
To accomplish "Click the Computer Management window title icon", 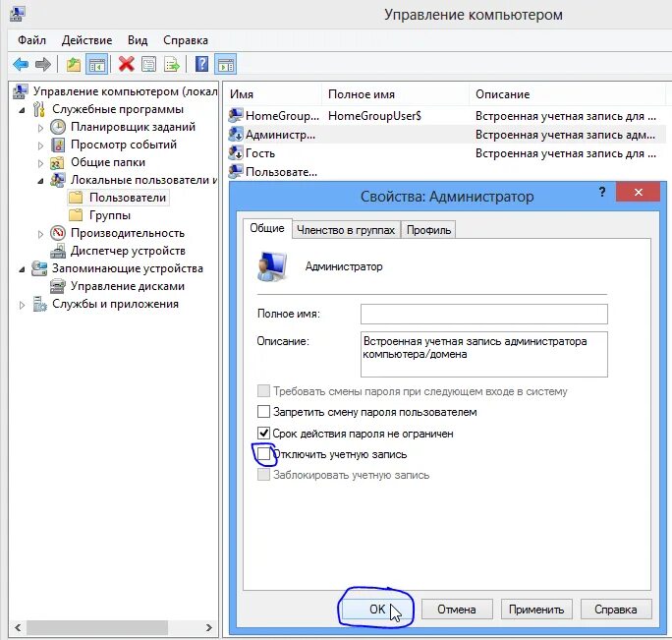I will pyautogui.click(x=17, y=14).
